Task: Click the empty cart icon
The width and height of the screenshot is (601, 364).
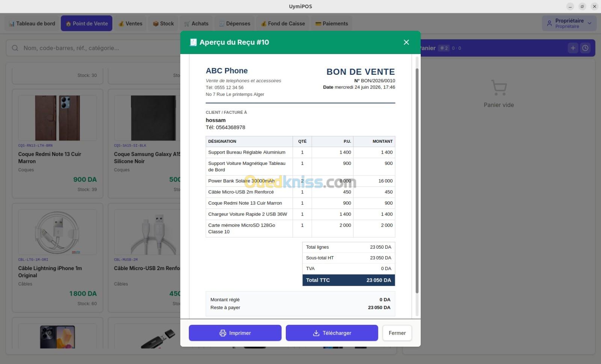Action: click(499, 88)
